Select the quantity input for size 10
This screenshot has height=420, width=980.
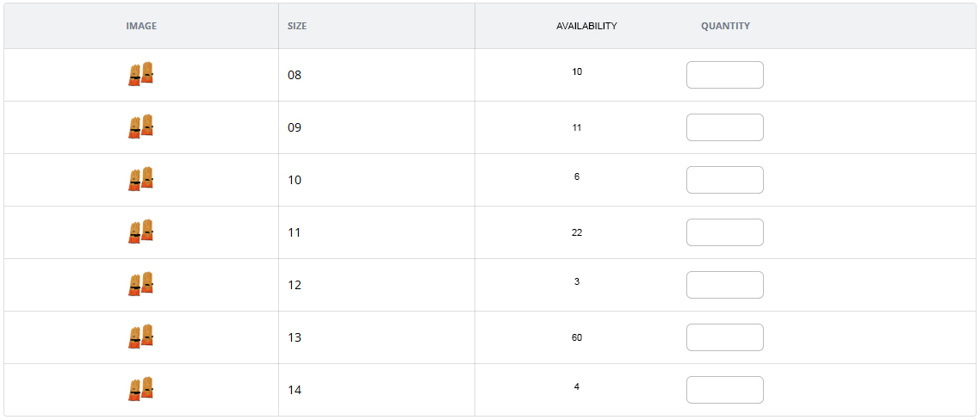pos(724,180)
